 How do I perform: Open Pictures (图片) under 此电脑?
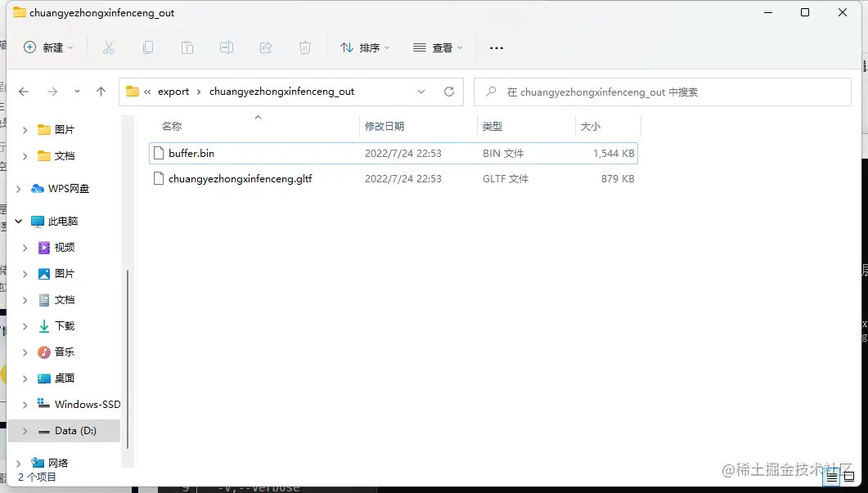(x=56, y=273)
